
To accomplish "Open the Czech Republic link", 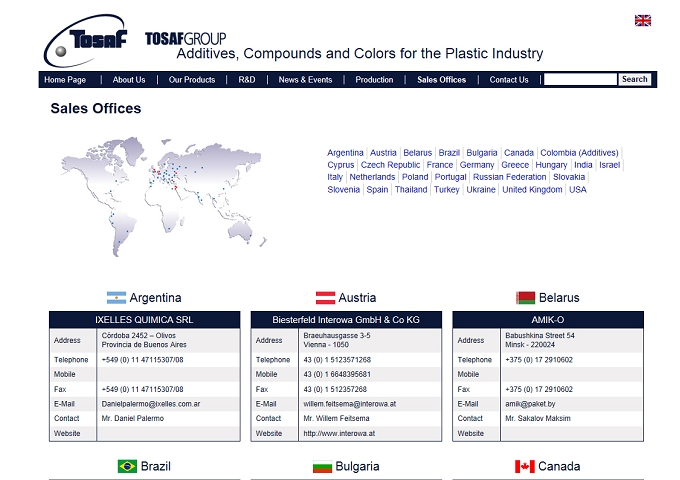I will click(390, 165).
